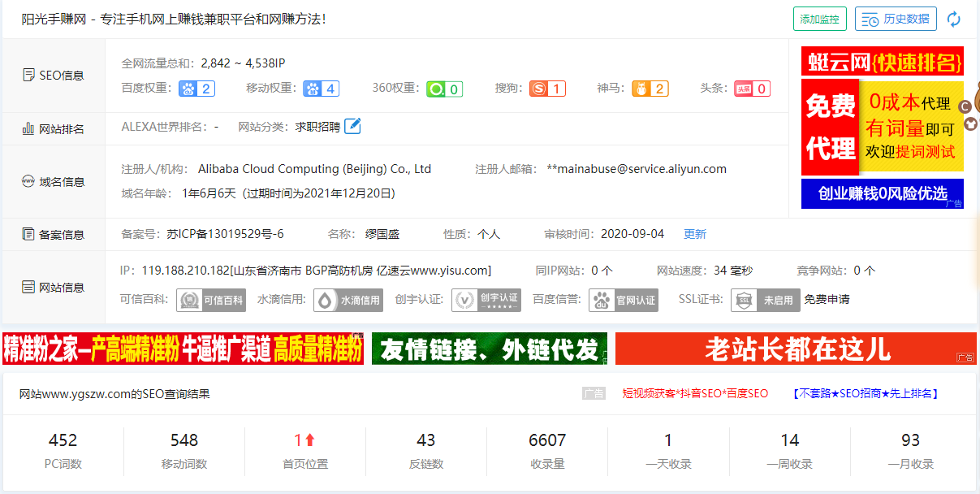Click the traffic total 2,842 ~ 4,538IP
The width and height of the screenshot is (980, 494).
243,63
